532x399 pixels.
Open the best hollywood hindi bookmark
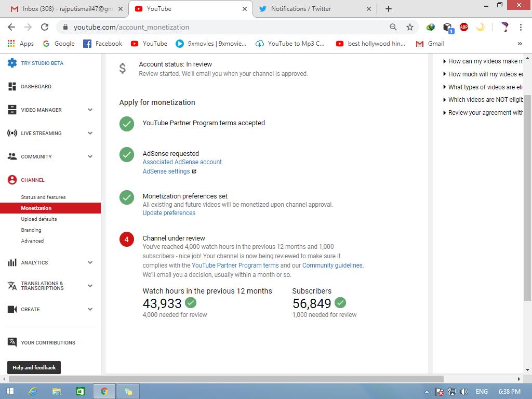pos(370,44)
